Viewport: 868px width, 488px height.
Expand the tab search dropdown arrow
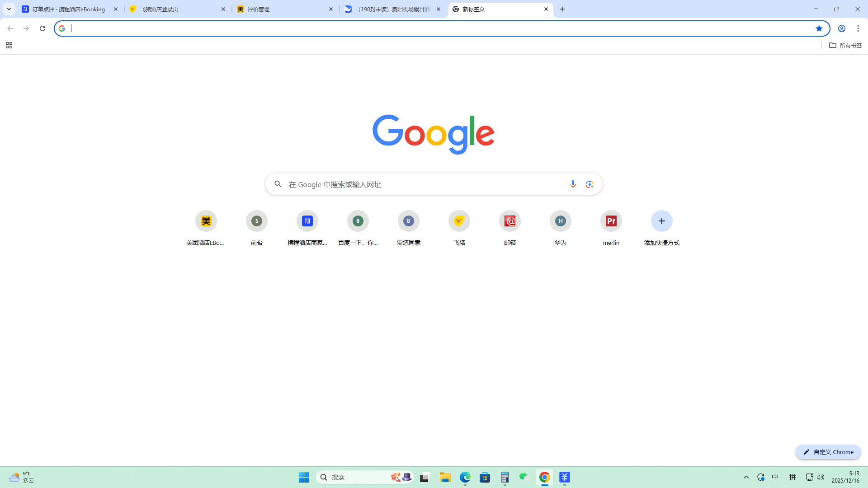click(9, 9)
